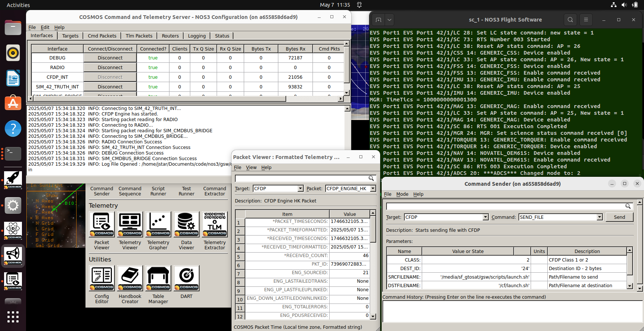Viewport: 644px width, 331px height.
Task: Expand the Packet dropdown showing CFDP_ENGINE_HK
Action: [x=373, y=189]
